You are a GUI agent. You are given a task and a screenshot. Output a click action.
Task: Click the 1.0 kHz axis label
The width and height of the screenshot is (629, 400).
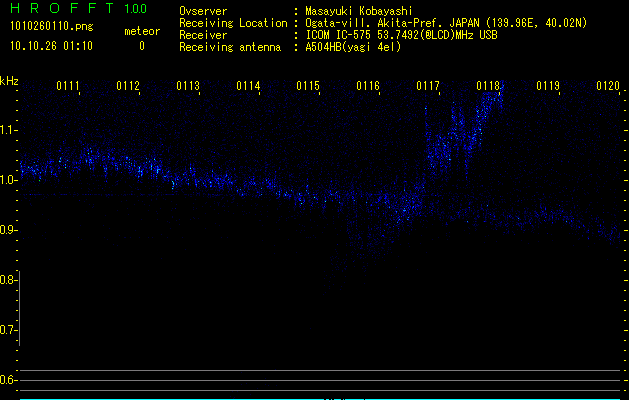(x=7, y=180)
